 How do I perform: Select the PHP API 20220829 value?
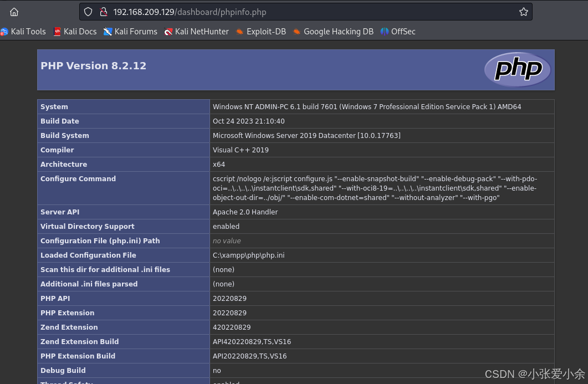(x=229, y=299)
